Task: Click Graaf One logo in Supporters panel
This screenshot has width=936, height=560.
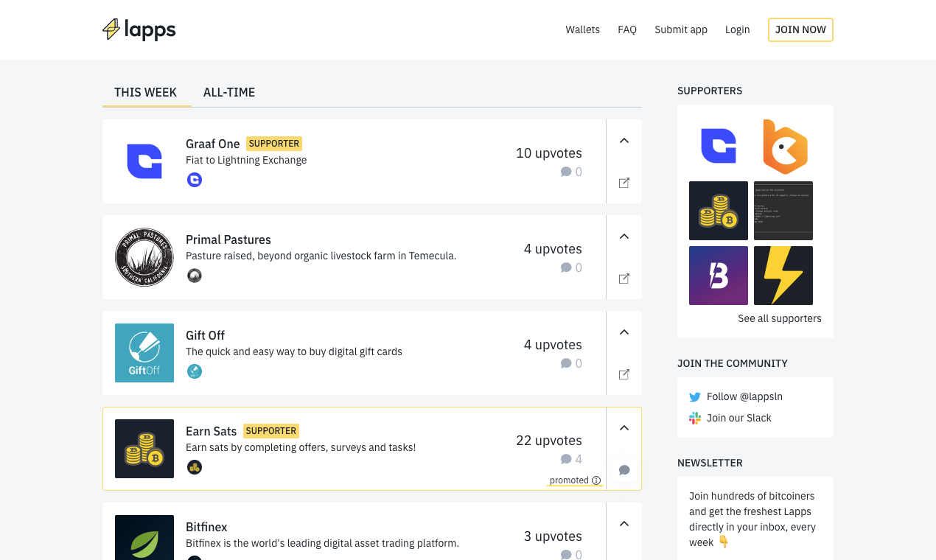Action: coord(719,146)
